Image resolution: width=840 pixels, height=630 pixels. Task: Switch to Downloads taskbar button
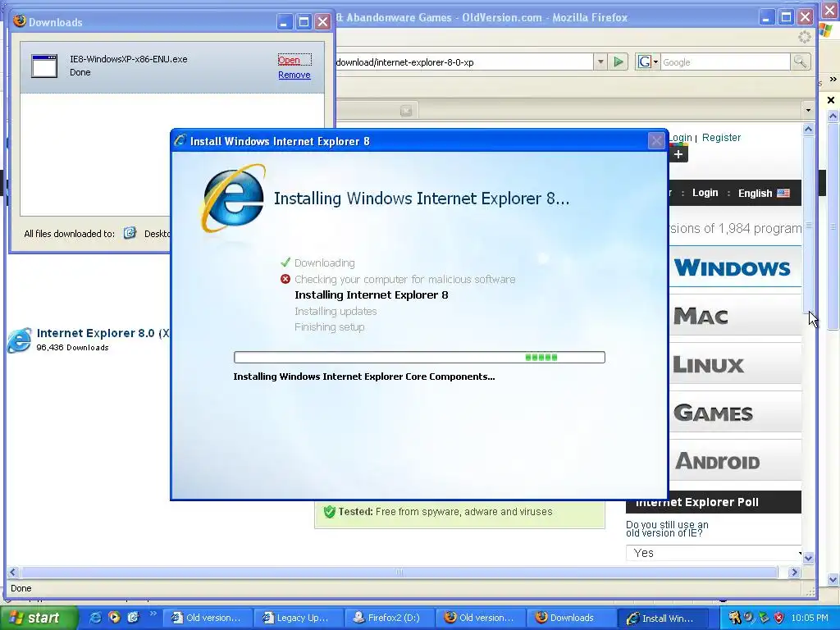(571, 618)
